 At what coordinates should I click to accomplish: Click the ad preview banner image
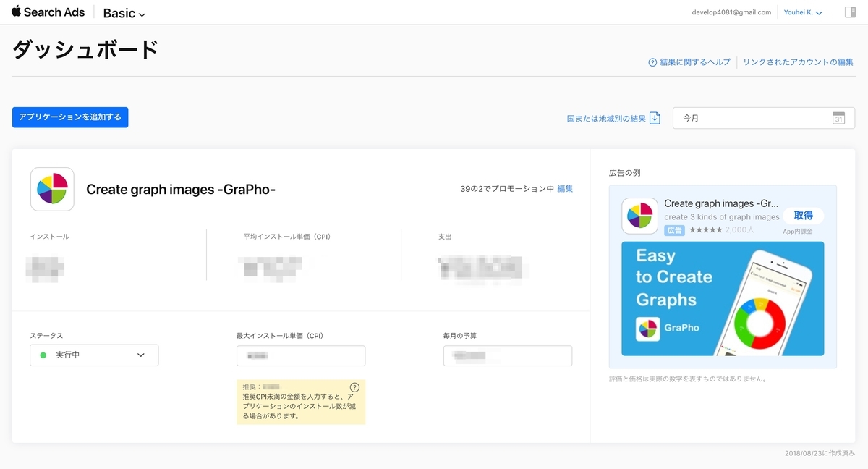pos(723,299)
